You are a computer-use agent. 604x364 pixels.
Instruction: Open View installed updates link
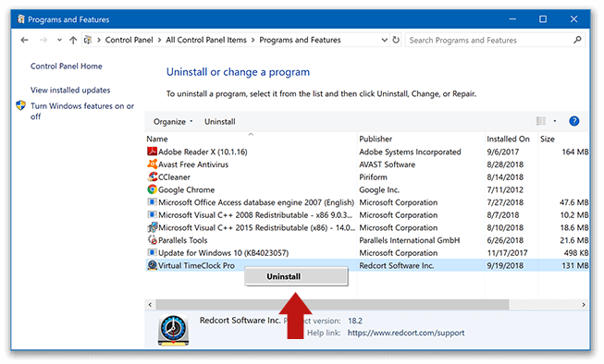[70, 90]
